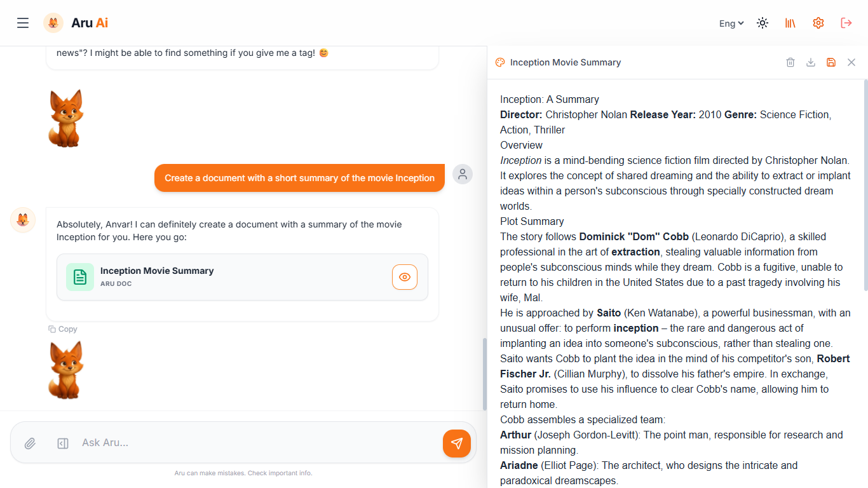This screenshot has height=488, width=868.
Task: Click the ARU DOC green document icon
Action: pyautogui.click(x=80, y=277)
